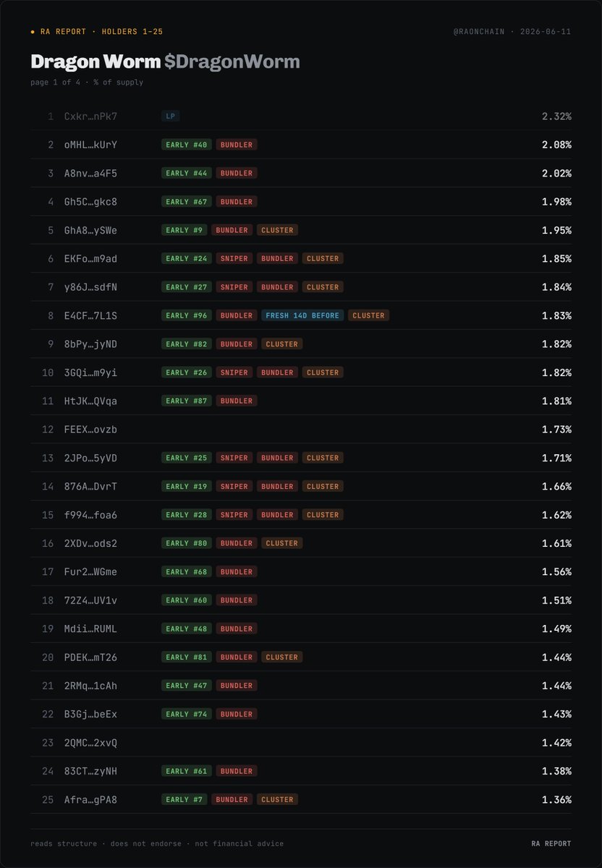
Task: Open wallet address Mdii…RUML
Action: point(90,629)
